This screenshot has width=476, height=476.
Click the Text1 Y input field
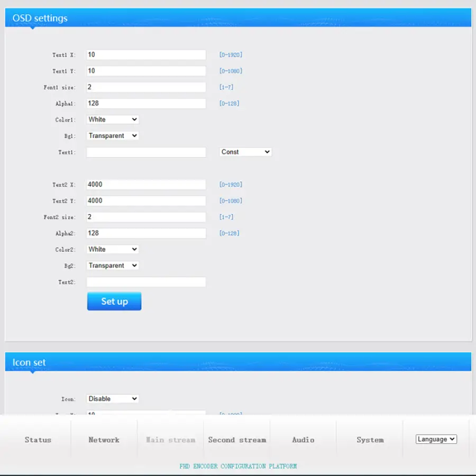[146, 71]
